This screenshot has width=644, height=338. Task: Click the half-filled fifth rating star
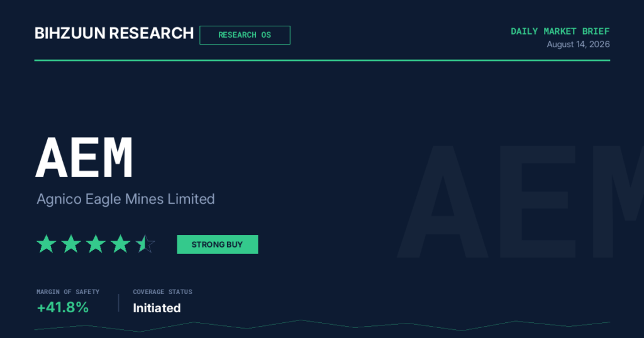pyautogui.click(x=145, y=244)
